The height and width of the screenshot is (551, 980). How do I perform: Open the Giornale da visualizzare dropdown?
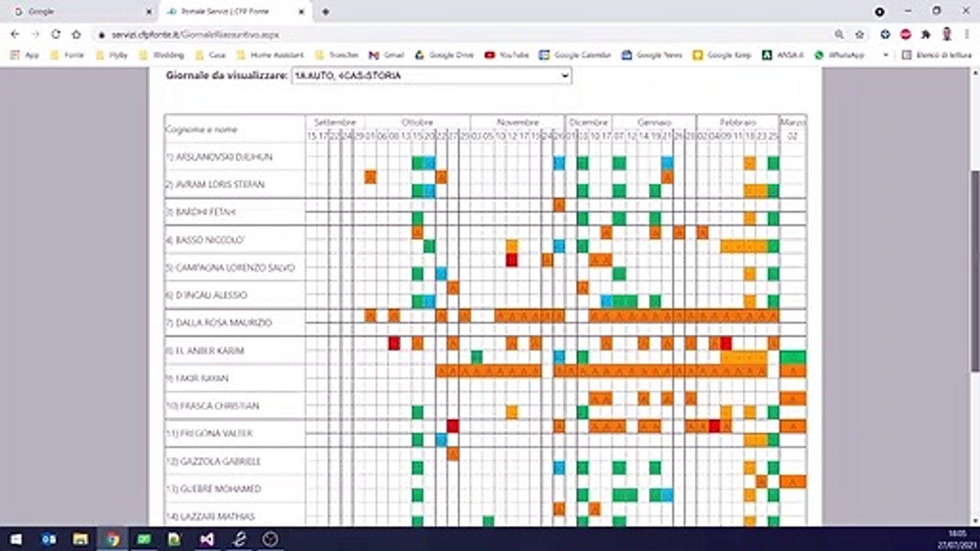pyautogui.click(x=431, y=76)
